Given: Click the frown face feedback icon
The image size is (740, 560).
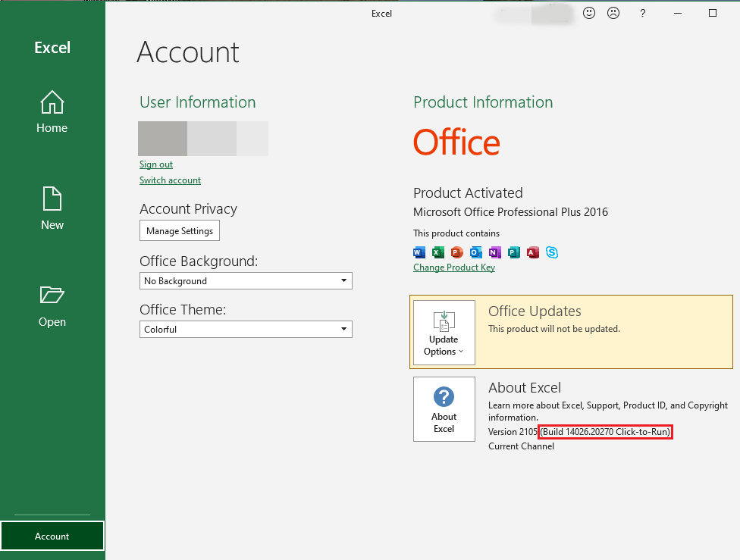Looking at the screenshot, I should (613, 13).
